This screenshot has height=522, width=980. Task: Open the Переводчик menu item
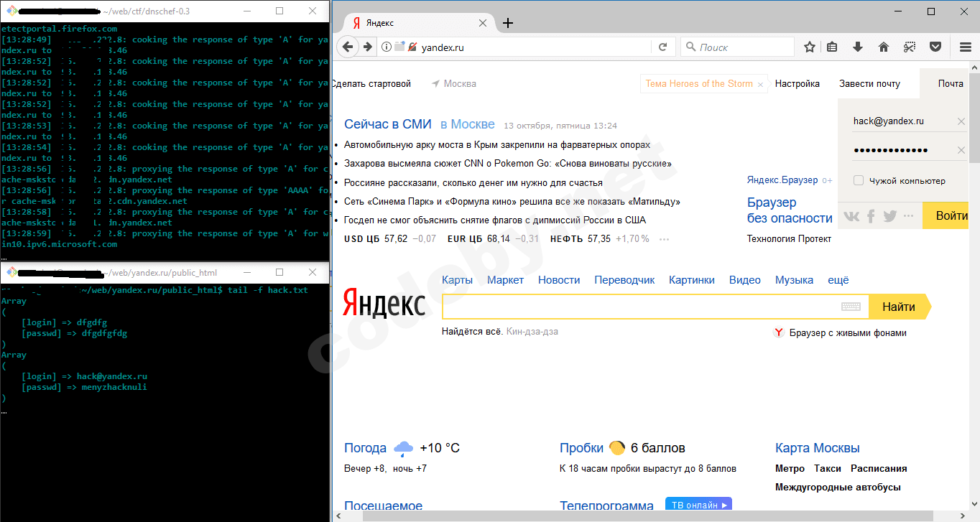point(624,280)
